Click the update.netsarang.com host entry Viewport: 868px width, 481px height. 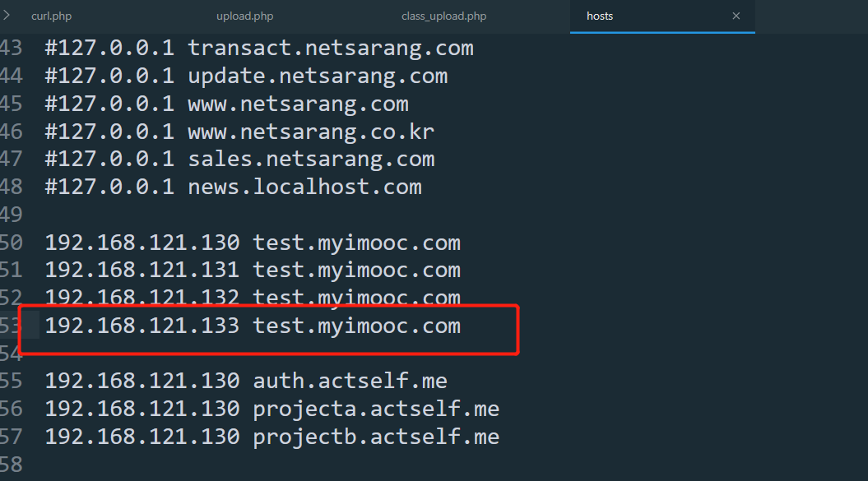(x=318, y=76)
